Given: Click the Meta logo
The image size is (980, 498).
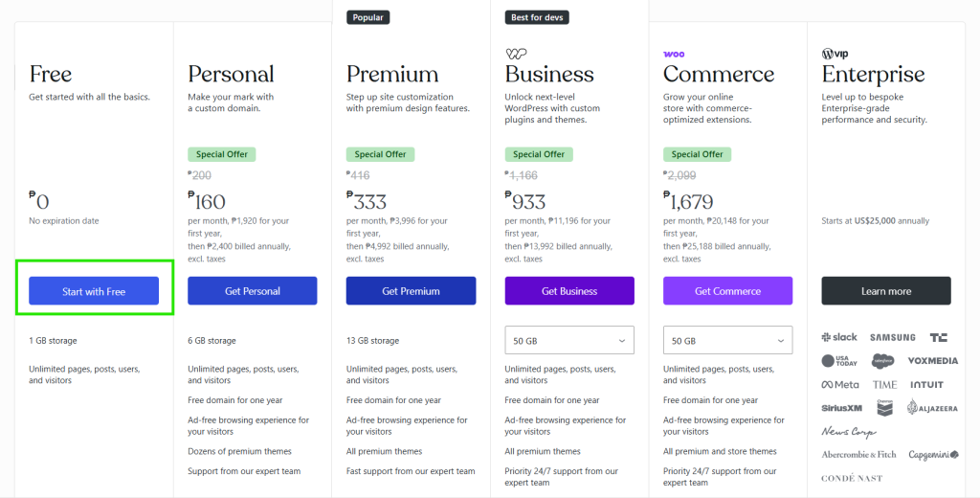Looking at the screenshot, I should [x=840, y=385].
